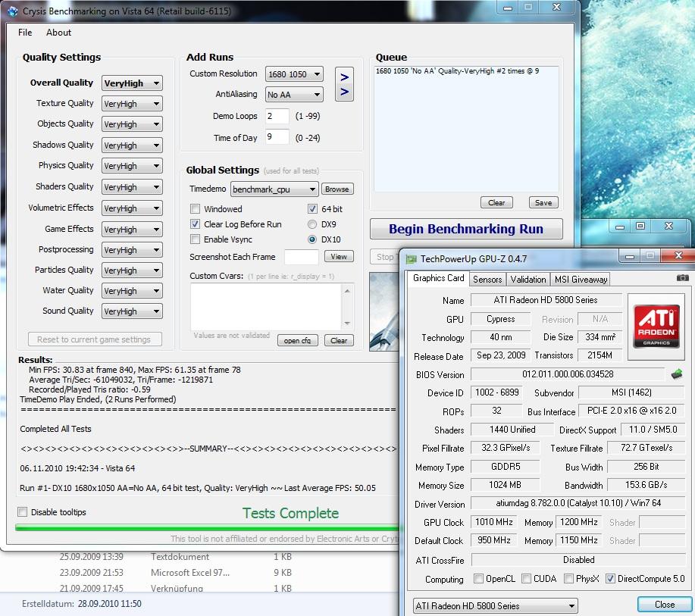
Task: Click the GPU Clock 1010 MHz value
Action: [493, 522]
